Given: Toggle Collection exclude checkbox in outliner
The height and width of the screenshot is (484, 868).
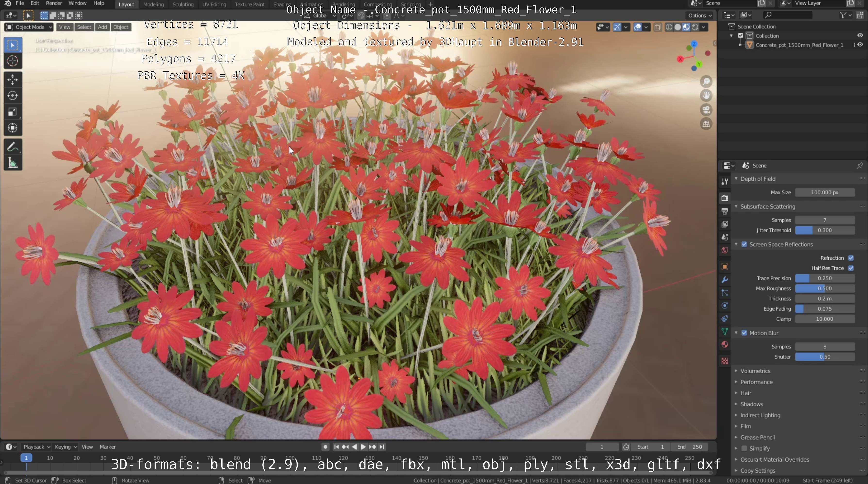Looking at the screenshot, I should point(741,36).
